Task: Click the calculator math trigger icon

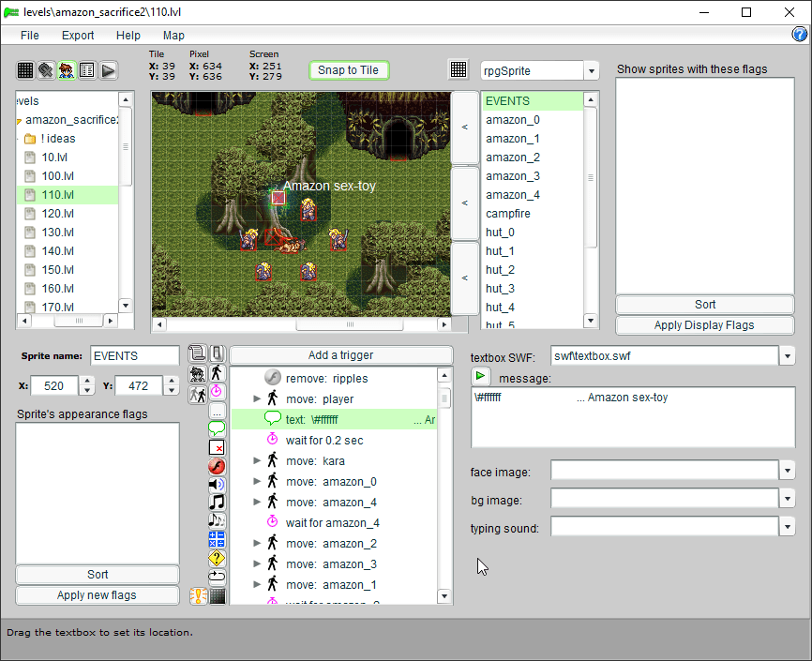Action: pos(217,539)
